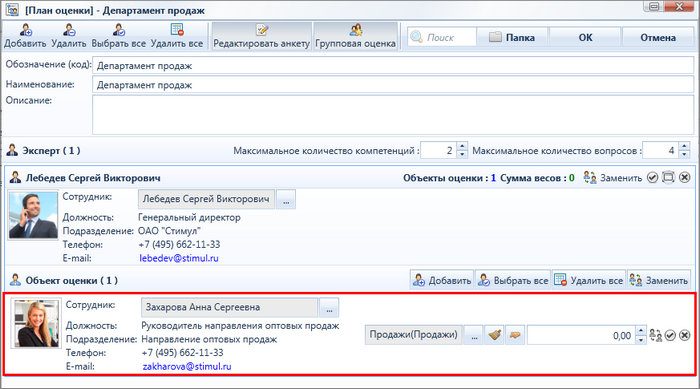Open Редактировать анкету
The width and height of the screenshot is (700, 389).
point(262,36)
